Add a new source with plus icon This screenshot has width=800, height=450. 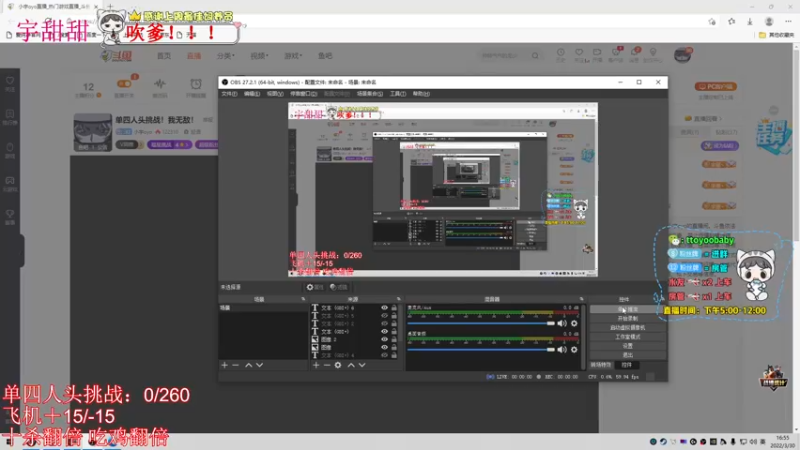[x=316, y=365]
